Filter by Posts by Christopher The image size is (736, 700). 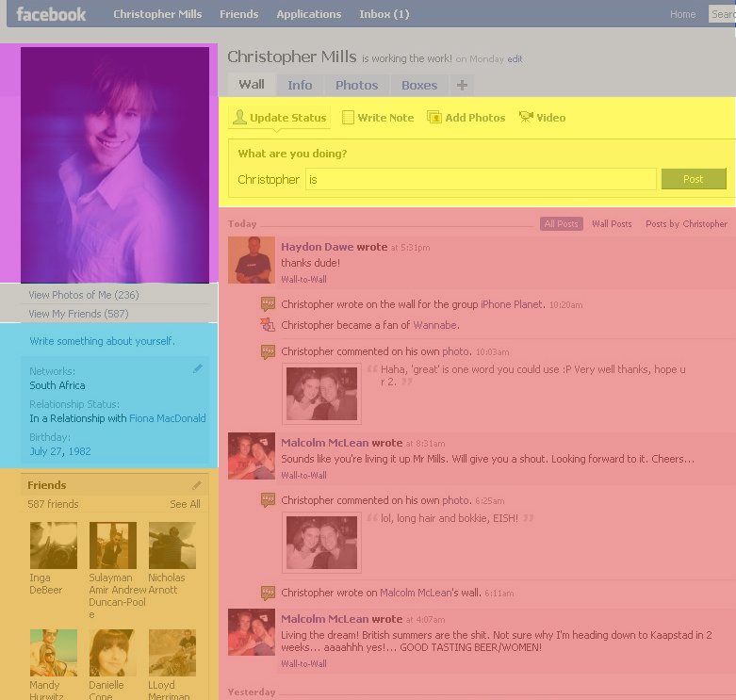(686, 224)
